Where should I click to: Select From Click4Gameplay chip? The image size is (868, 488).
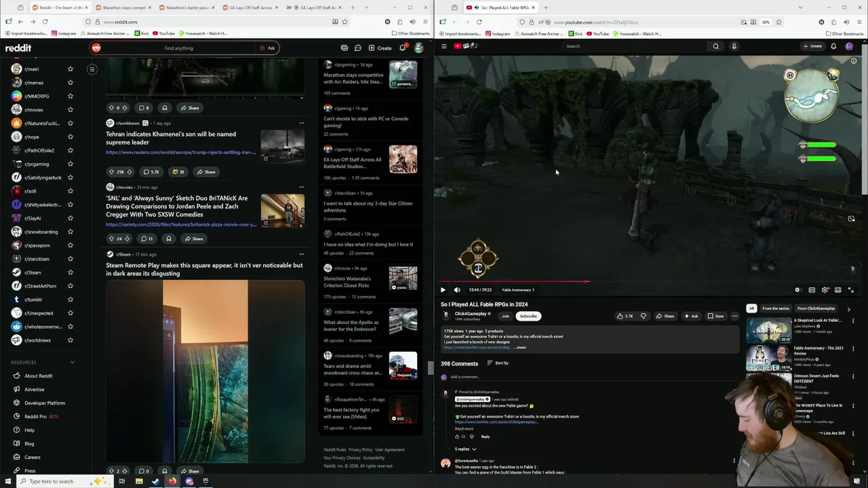tap(816, 308)
